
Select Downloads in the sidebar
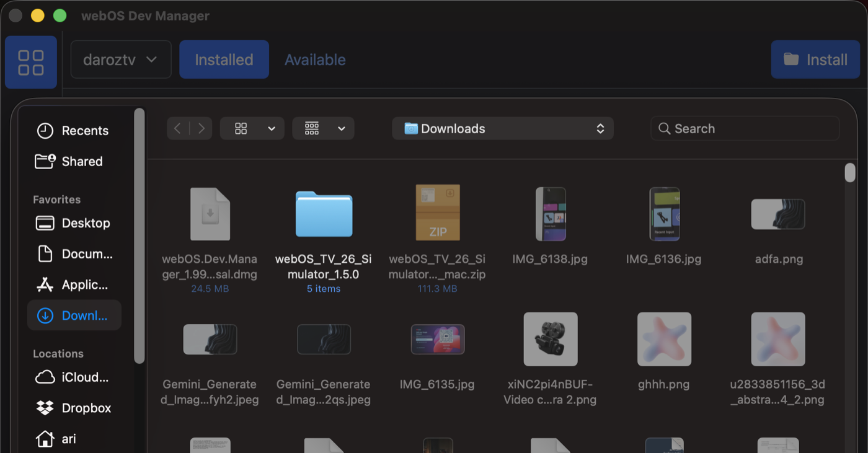[x=74, y=315]
